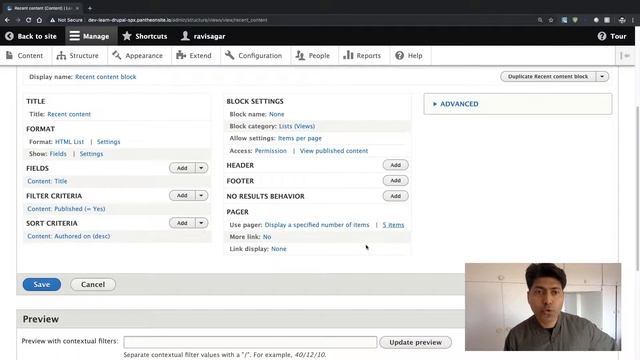Edit Content: Authored on (desc) sort
640x360 pixels.
tap(69, 236)
